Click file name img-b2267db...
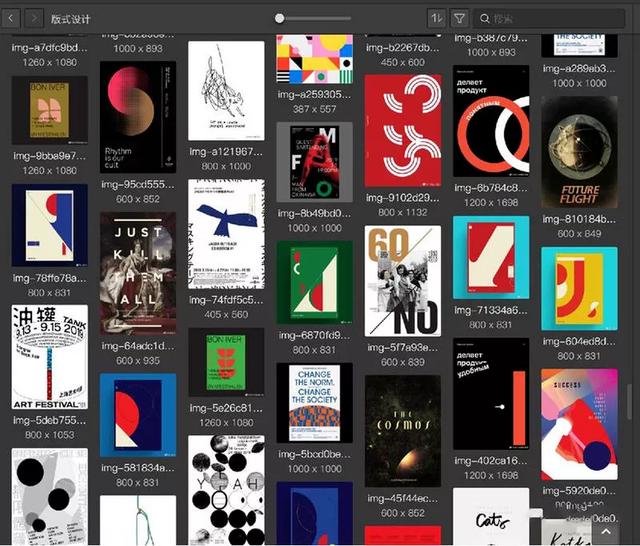The width and height of the screenshot is (640, 546). click(403, 48)
